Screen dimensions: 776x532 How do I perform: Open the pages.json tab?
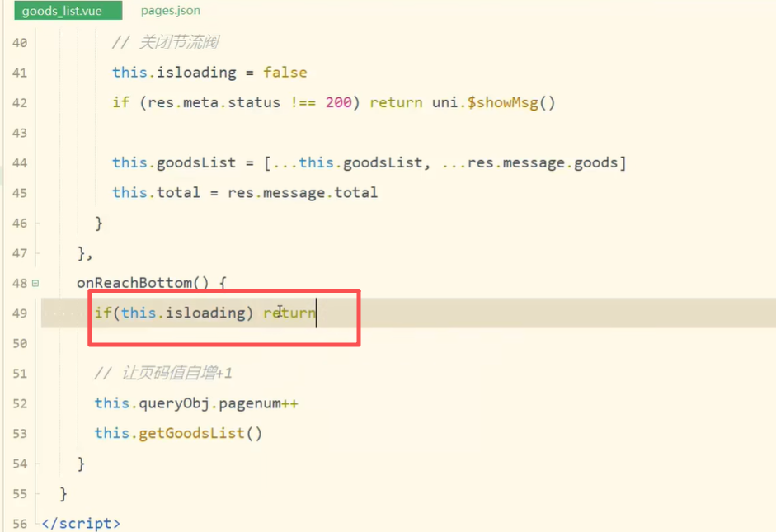tap(170, 11)
